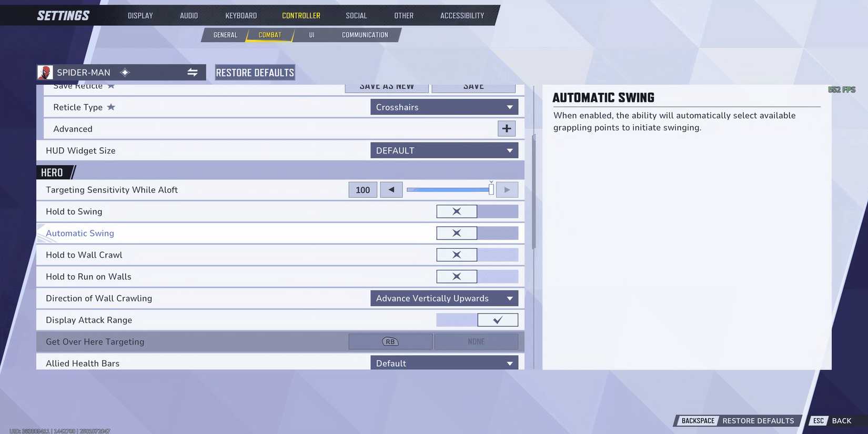
Task: Select the Hold to Swing row label
Action: pos(74,211)
